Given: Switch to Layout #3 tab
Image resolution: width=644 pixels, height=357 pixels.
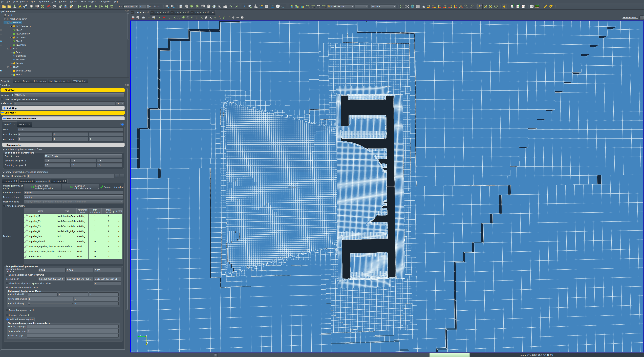Looking at the screenshot, I should pyautogui.click(x=181, y=12).
